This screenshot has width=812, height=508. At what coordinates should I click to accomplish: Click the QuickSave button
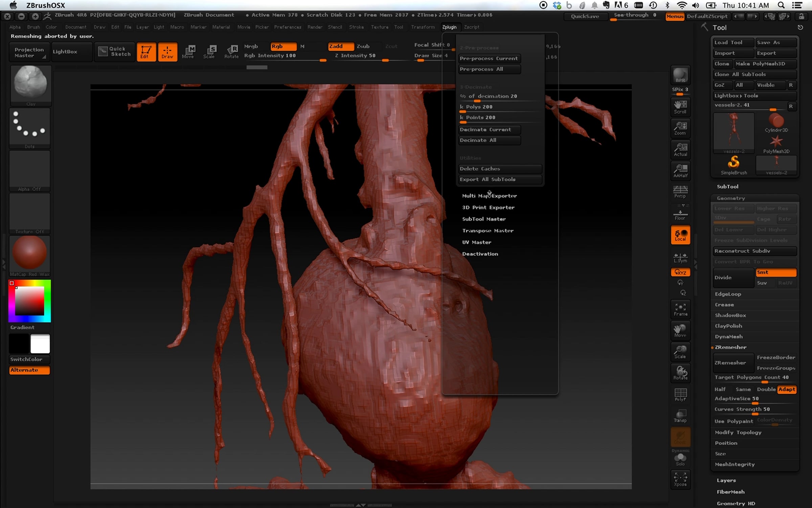coord(585,16)
